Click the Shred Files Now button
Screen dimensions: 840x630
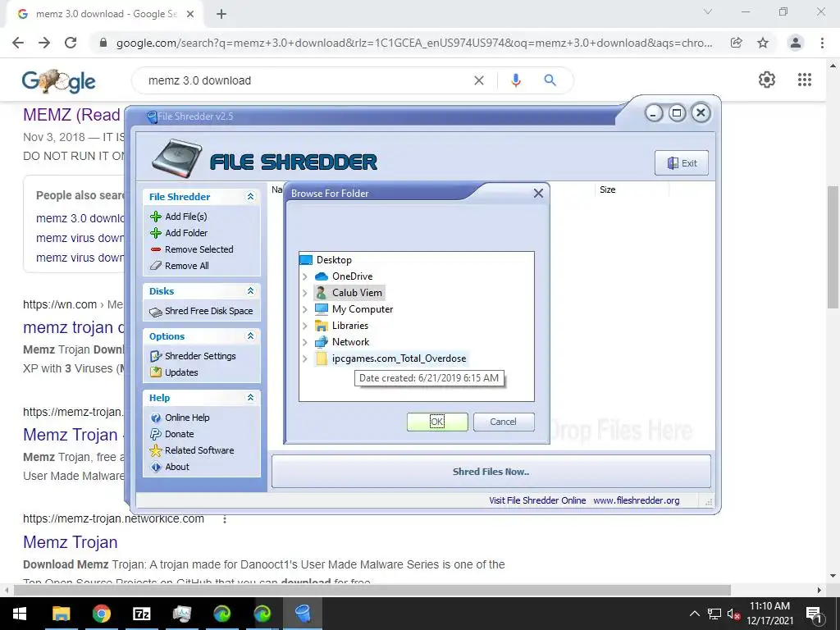[x=491, y=472]
